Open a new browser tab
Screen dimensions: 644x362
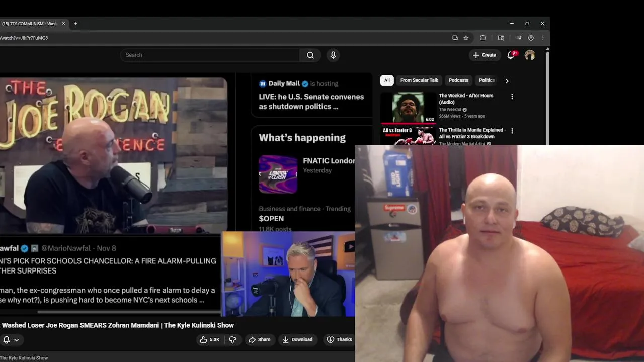click(x=75, y=24)
